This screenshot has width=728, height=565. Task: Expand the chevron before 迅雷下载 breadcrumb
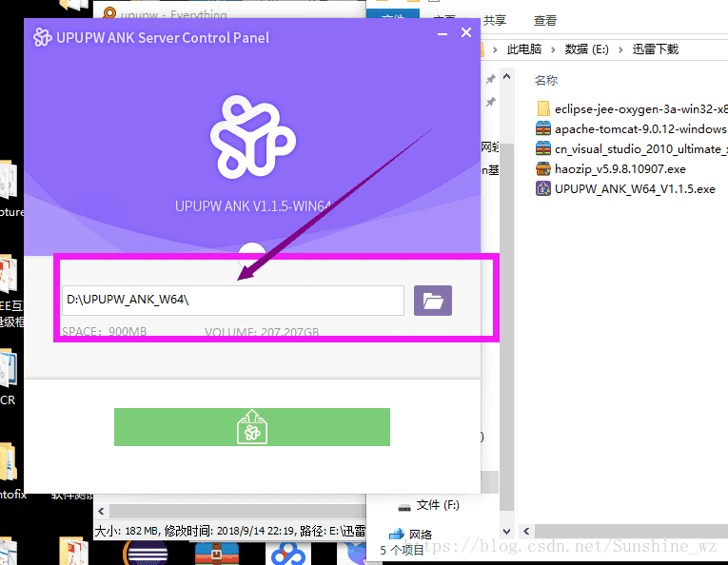[620, 49]
